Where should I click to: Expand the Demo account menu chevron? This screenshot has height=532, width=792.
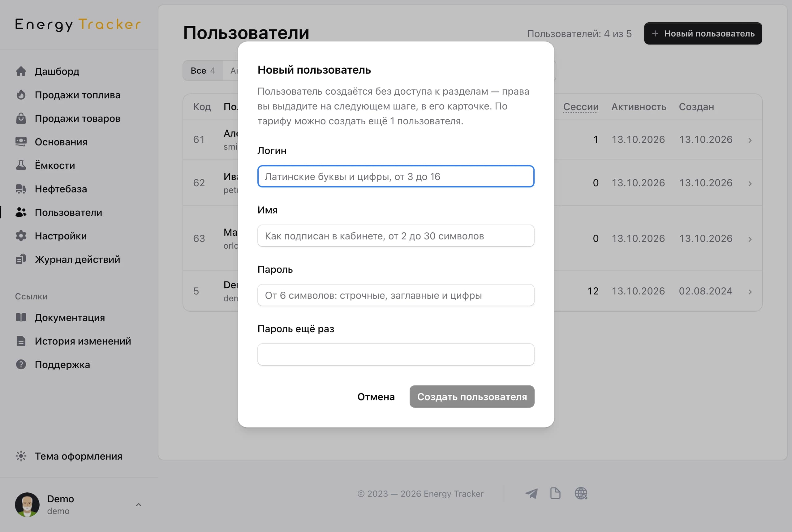pos(139,504)
